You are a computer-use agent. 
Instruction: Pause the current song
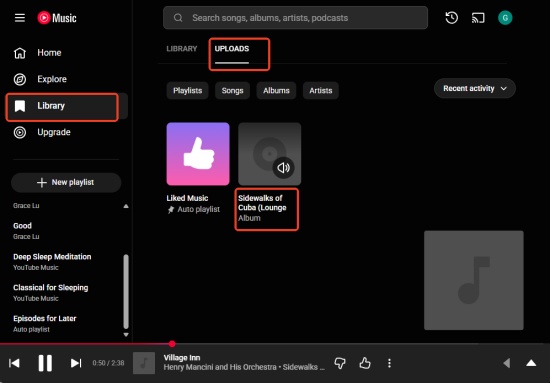tap(45, 363)
